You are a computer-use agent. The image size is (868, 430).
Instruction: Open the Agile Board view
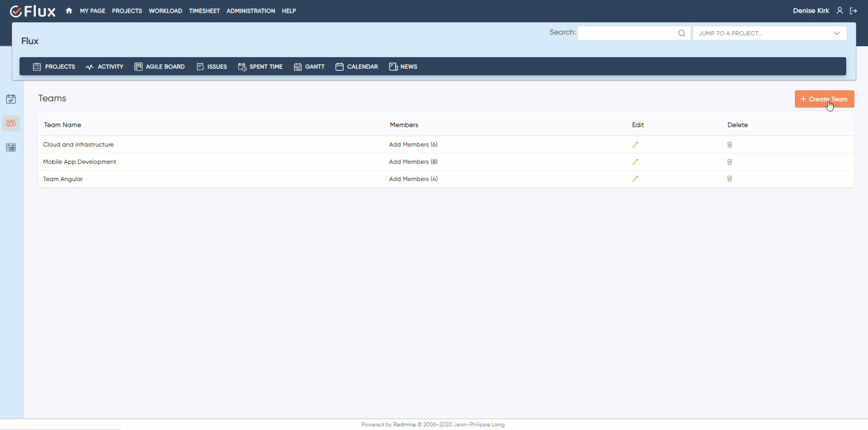click(159, 67)
